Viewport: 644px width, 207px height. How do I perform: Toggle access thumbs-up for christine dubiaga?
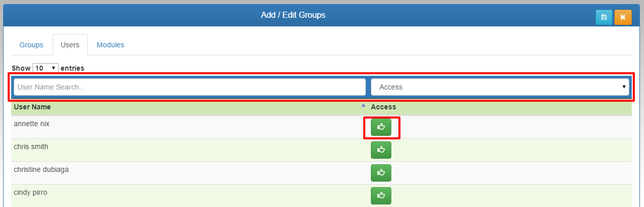[381, 173]
